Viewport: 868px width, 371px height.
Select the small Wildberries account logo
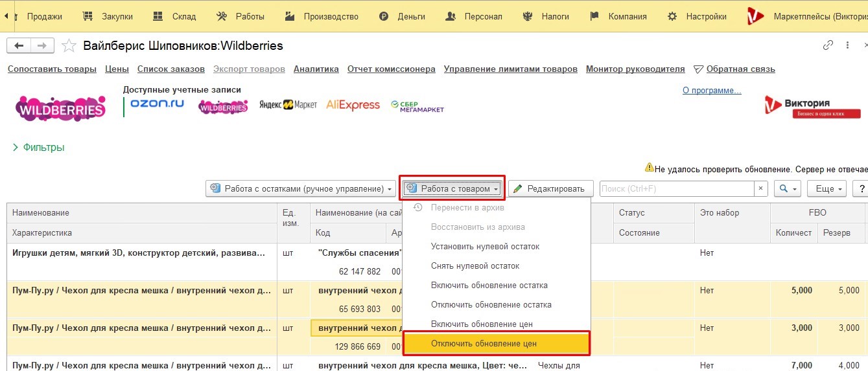coord(223,107)
